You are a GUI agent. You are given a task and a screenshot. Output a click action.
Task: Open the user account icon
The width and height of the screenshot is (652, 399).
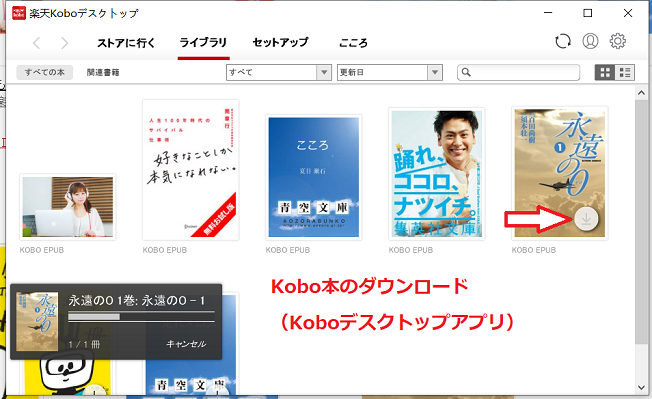(x=590, y=41)
